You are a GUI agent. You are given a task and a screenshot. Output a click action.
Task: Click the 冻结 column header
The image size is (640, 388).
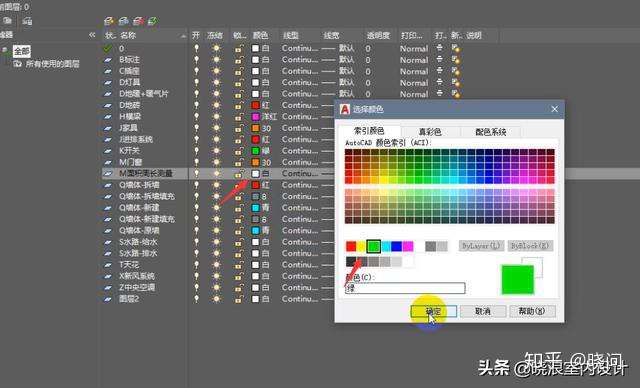point(214,35)
